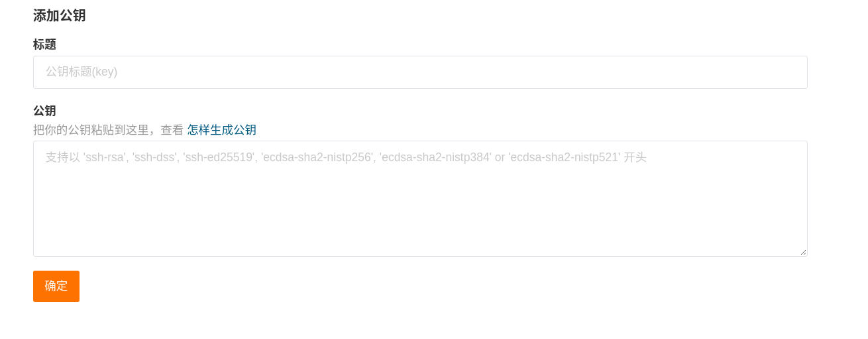Click the textarea resize handle corner
This screenshot has height=339, width=868.
(x=803, y=252)
